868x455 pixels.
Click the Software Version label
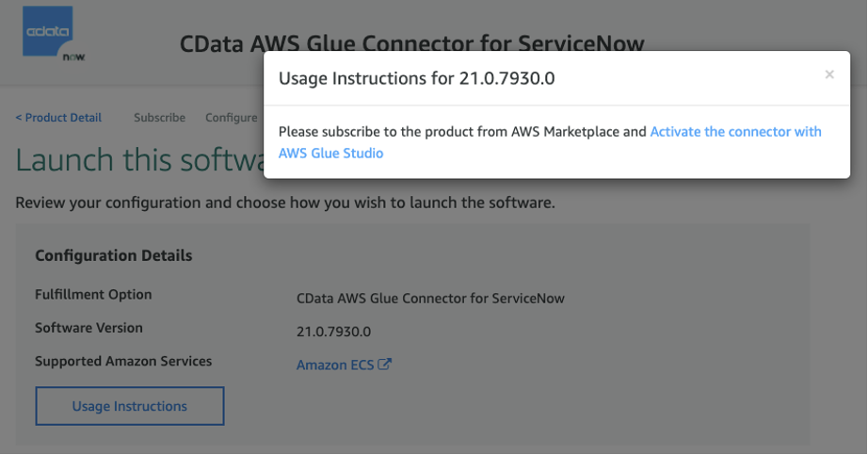click(88, 328)
